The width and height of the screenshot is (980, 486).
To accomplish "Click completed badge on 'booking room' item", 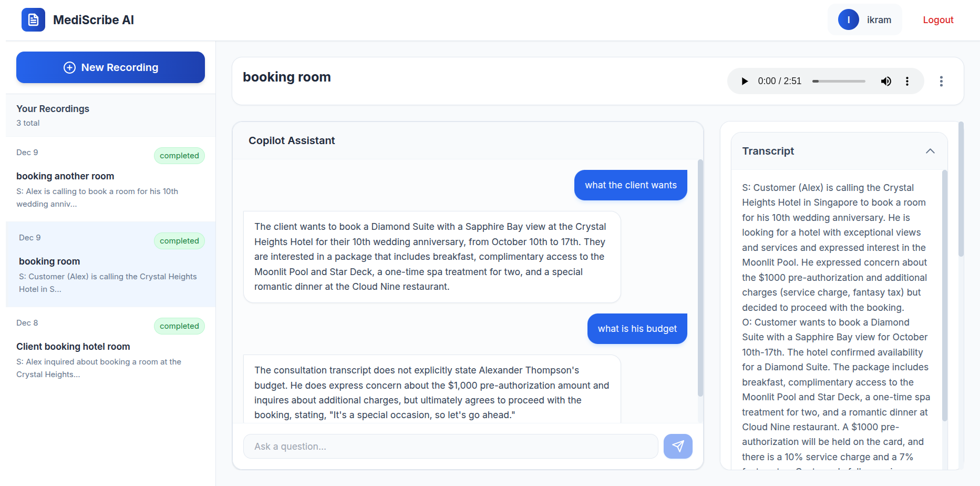I will pos(179,241).
